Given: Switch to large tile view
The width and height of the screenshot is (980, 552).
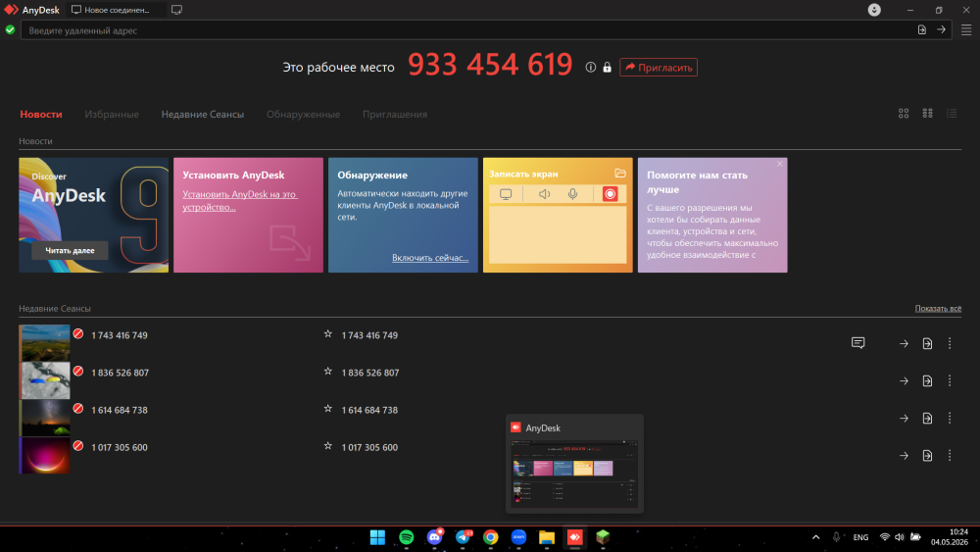Looking at the screenshot, I should point(904,113).
